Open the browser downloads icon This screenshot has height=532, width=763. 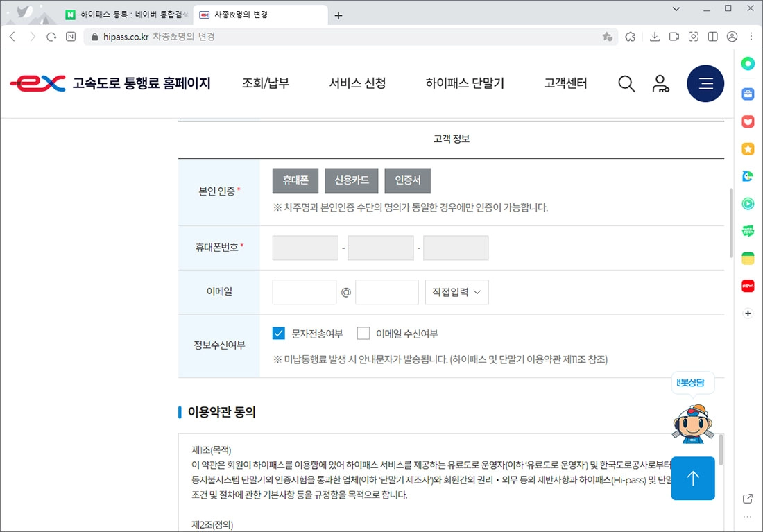pyautogui.click(x=655, y=36)
